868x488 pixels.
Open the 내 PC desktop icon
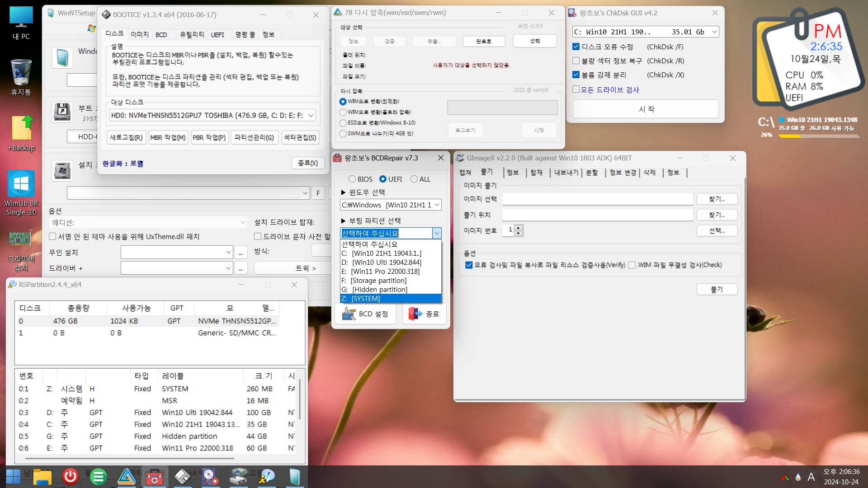[x=21, y=23]
